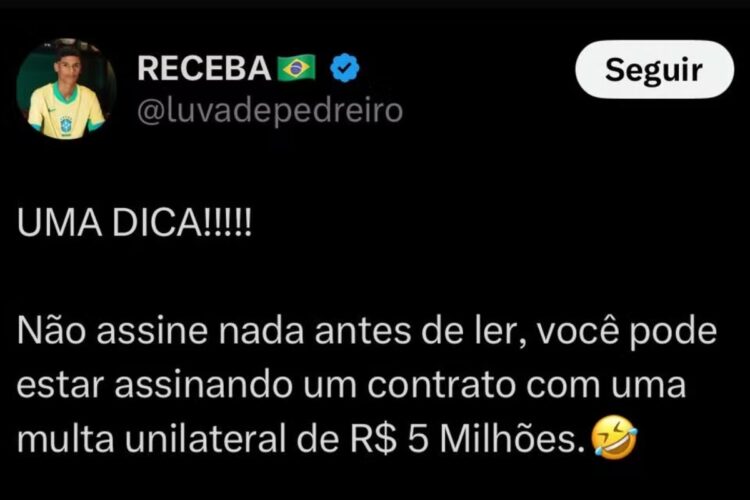Image resolution: width=750 pixels, height=500 pixels.
Task: Click the yellow jersey in the avatar
Action: [x=65, y=111]
